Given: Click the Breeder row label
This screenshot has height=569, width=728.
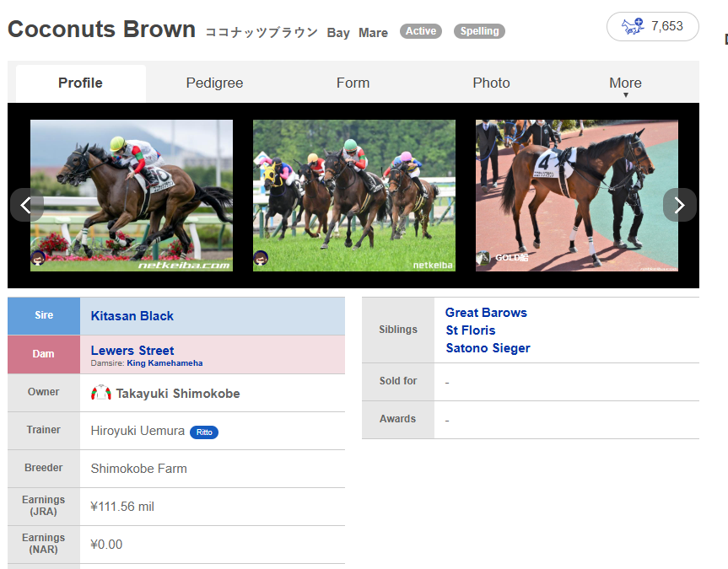Looking at the screenshot, I should tap(43, 468).
